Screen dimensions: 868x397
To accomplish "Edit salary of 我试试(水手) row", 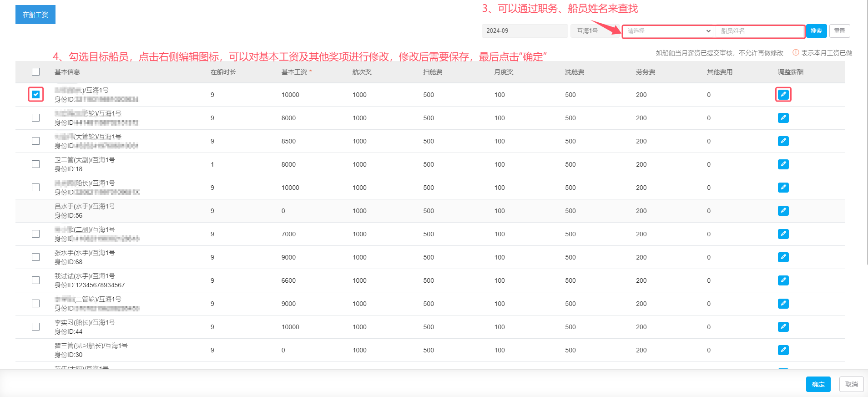I will tap(783, 280).
